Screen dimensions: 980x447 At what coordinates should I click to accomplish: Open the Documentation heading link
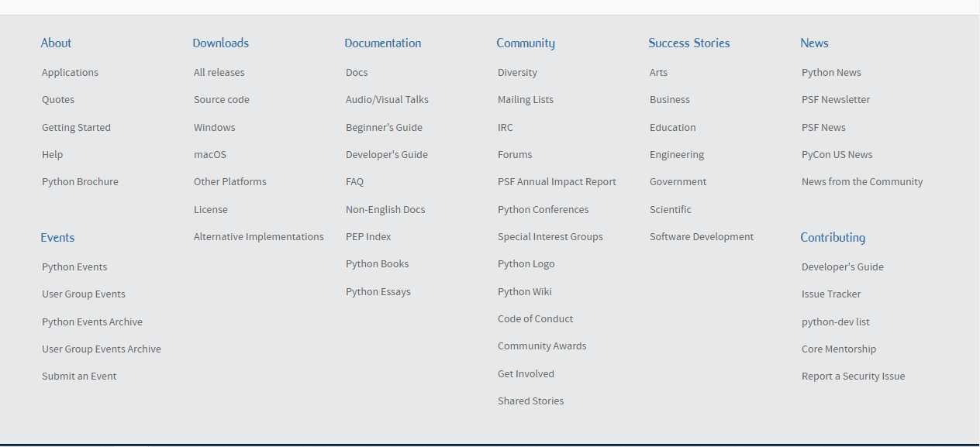382,43
